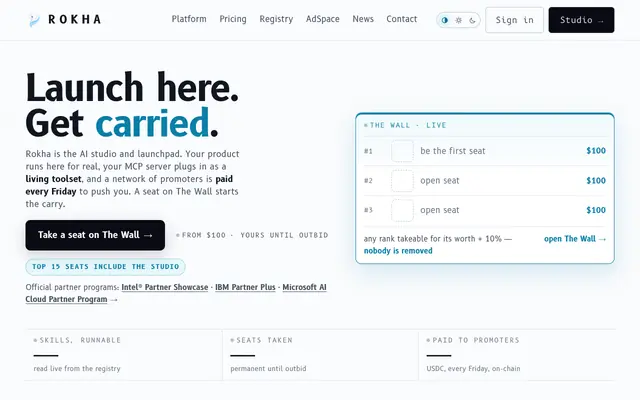Open IBM Partner Plus link
This screenshot has width=640, height=400.
[245, 287]
